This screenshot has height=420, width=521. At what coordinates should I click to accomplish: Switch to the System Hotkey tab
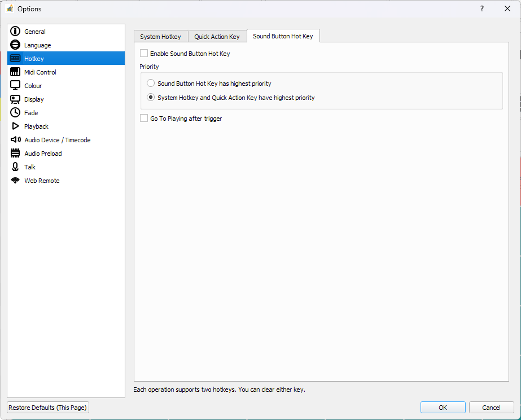(160, 36)
